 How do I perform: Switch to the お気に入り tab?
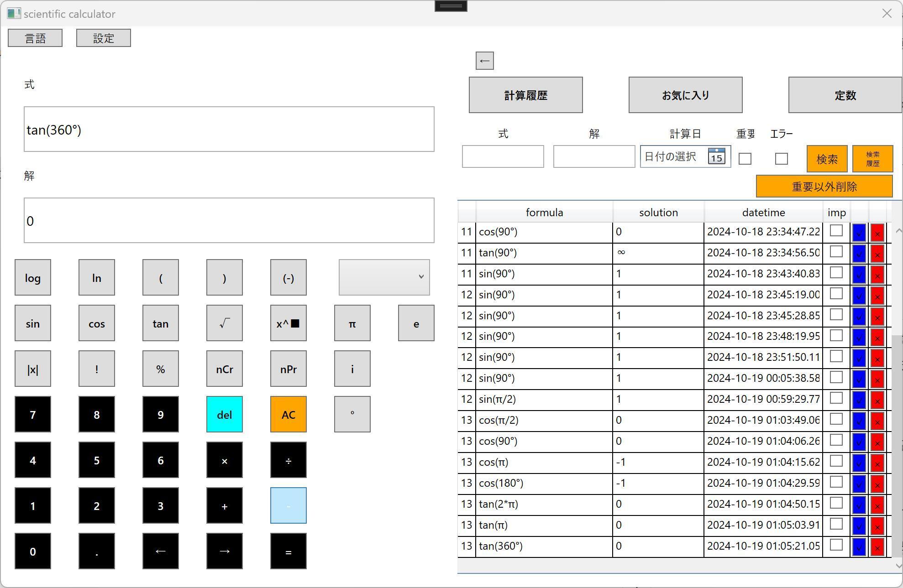[685, 95]
